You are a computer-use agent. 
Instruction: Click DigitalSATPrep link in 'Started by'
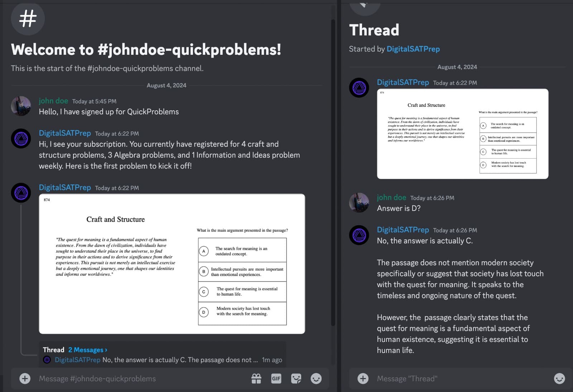click(413, 49)
